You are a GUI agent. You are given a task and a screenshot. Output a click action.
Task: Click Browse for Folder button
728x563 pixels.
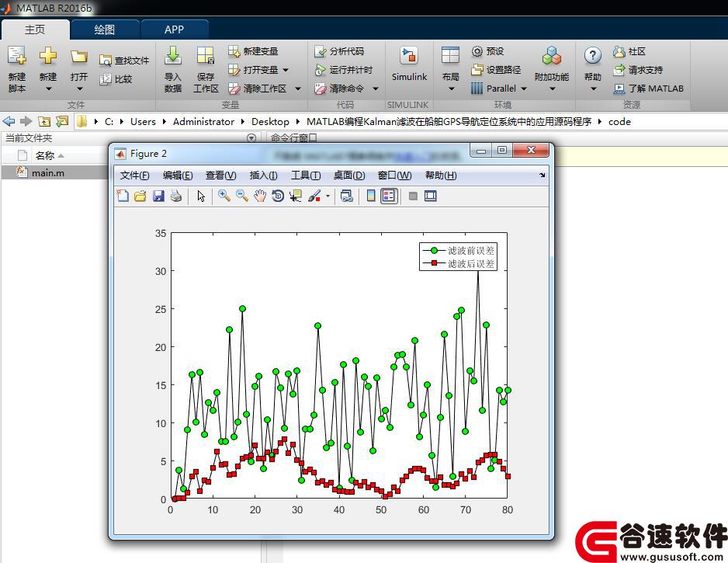coord(62,121)
